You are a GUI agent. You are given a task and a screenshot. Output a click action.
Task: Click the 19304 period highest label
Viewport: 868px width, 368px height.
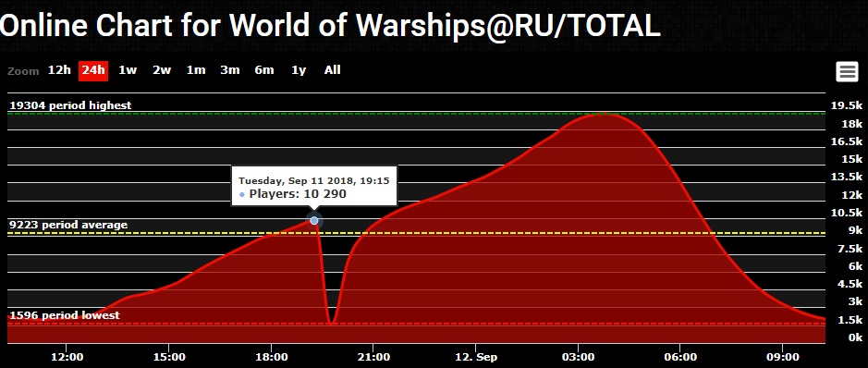click(x=71, y=105)
